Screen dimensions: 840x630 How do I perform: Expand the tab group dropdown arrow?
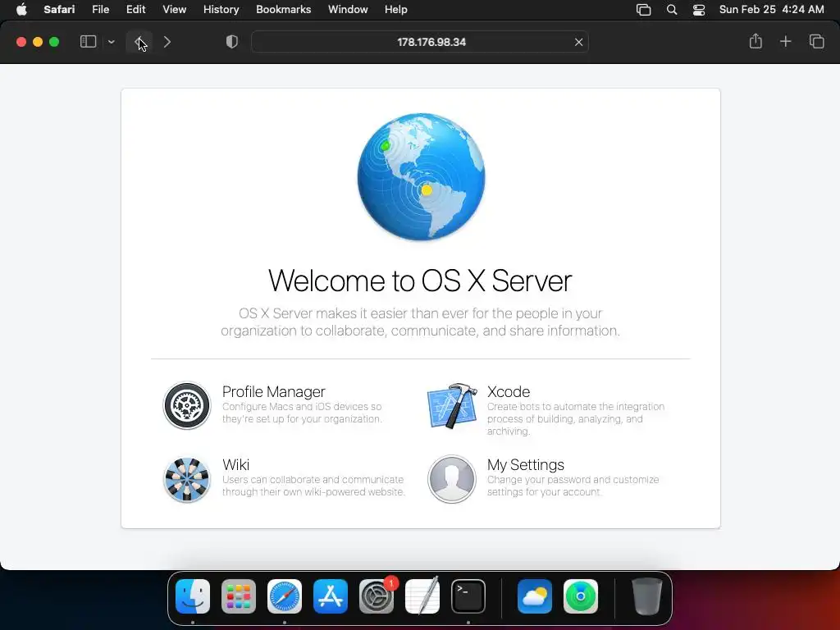[111, 42]
